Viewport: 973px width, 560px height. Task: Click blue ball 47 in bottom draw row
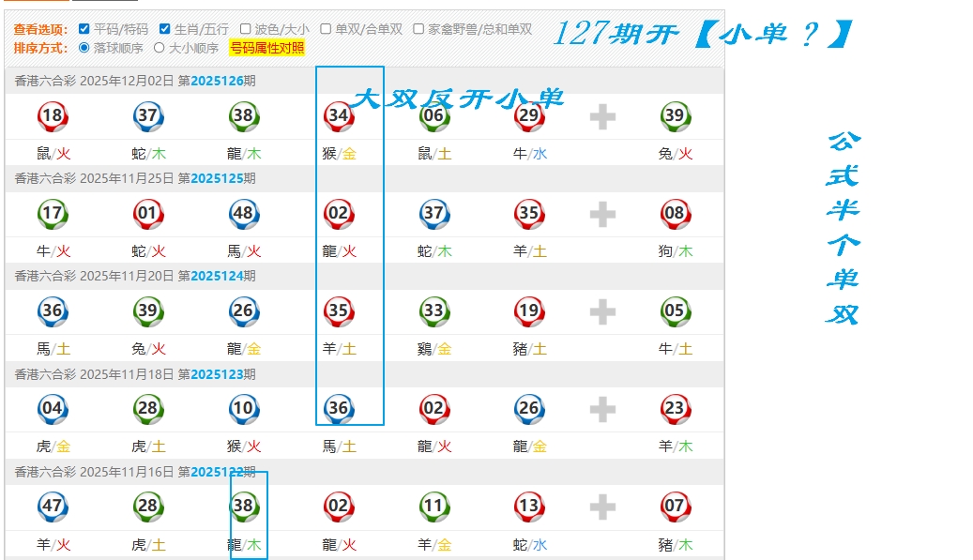click(53, 507)
